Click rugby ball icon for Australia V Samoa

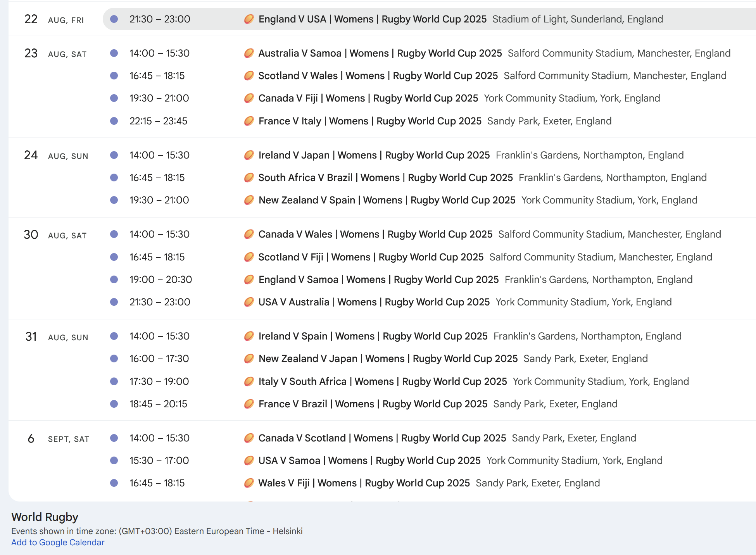(x=249, y=53)
